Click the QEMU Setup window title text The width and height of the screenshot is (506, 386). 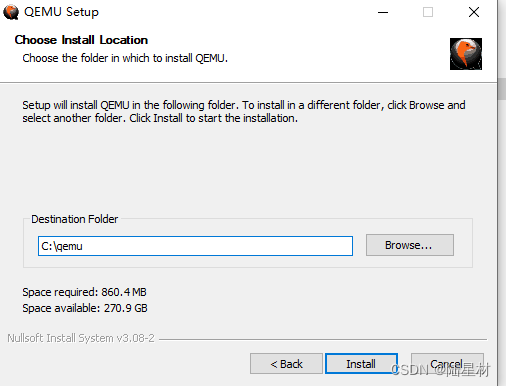tap(61, 12)
